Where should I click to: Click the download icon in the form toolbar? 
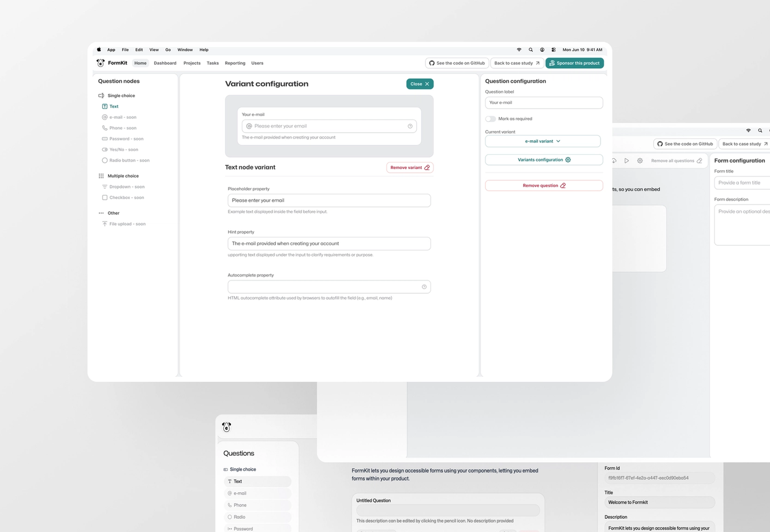pos(614,160)
